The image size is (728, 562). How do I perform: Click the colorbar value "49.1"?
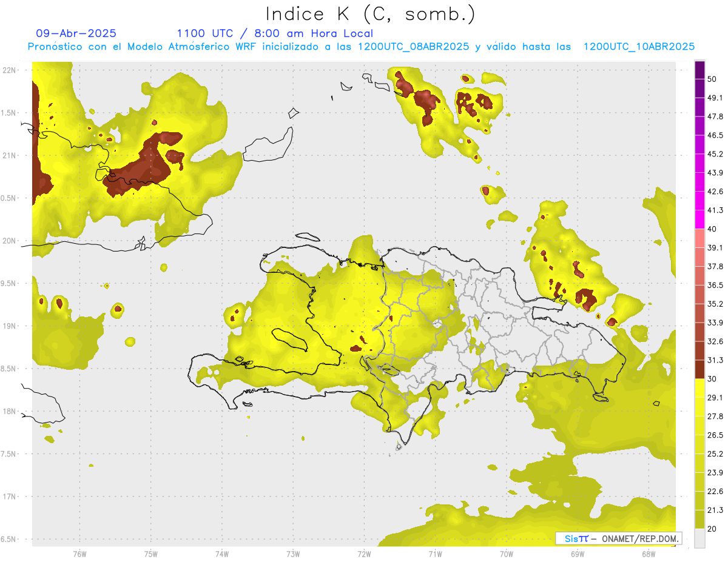click(x=715, y=98)
